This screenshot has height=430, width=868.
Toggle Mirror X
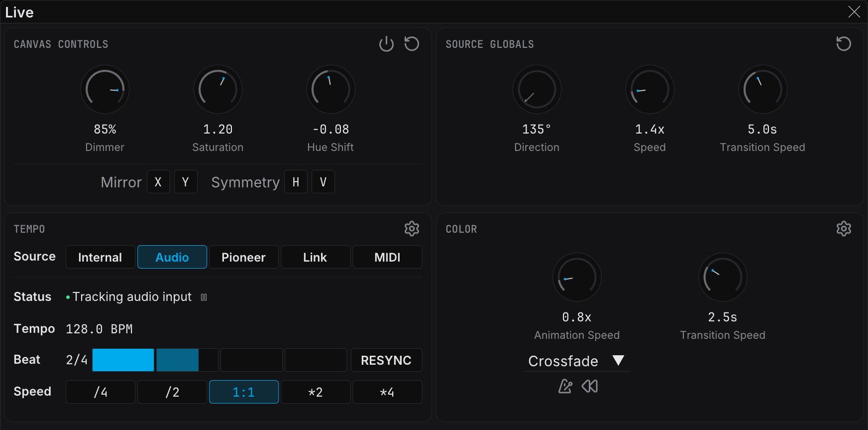pyautogui.click(x=158, y=182)
